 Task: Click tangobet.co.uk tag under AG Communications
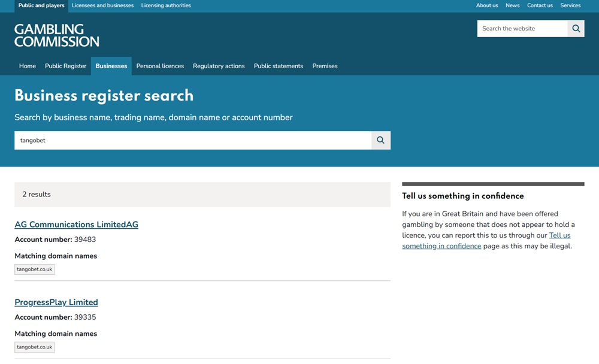click(34, 269)
